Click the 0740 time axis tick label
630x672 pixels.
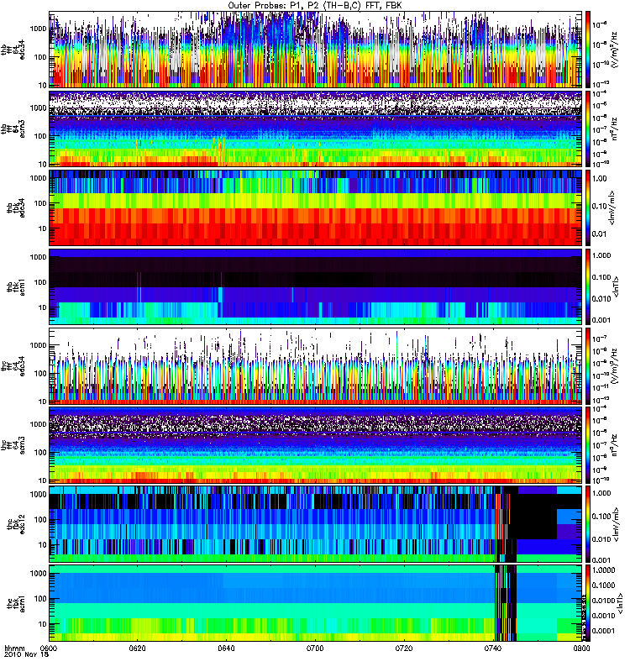click(492, 648)
